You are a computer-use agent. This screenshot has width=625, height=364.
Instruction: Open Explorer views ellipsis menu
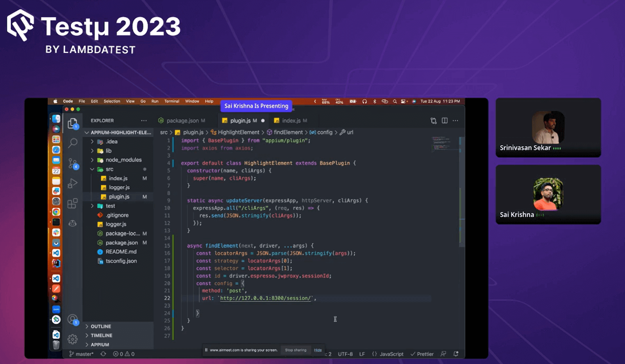[x=144, y=121]
